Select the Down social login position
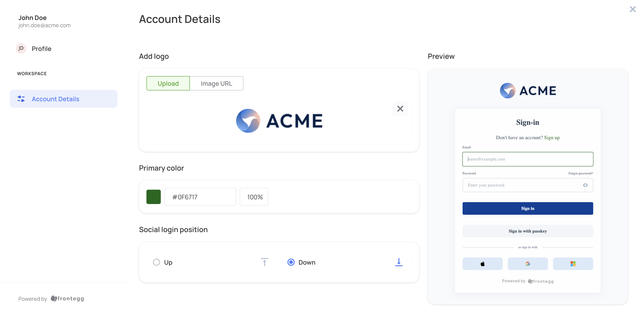The image size is (644, 312). pos(291,262)
